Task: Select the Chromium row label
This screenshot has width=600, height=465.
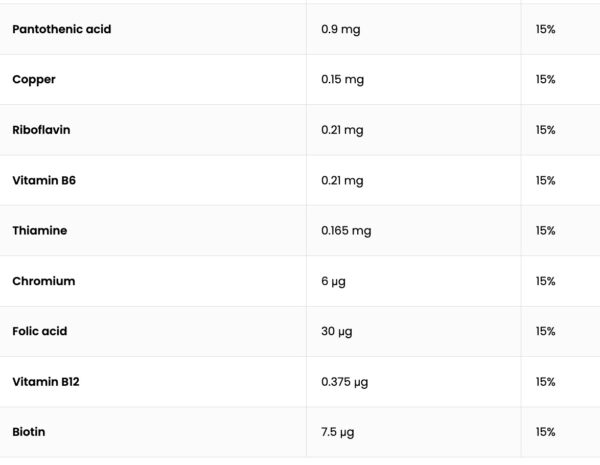Action: pyautogui.click(x=43, y=281)
